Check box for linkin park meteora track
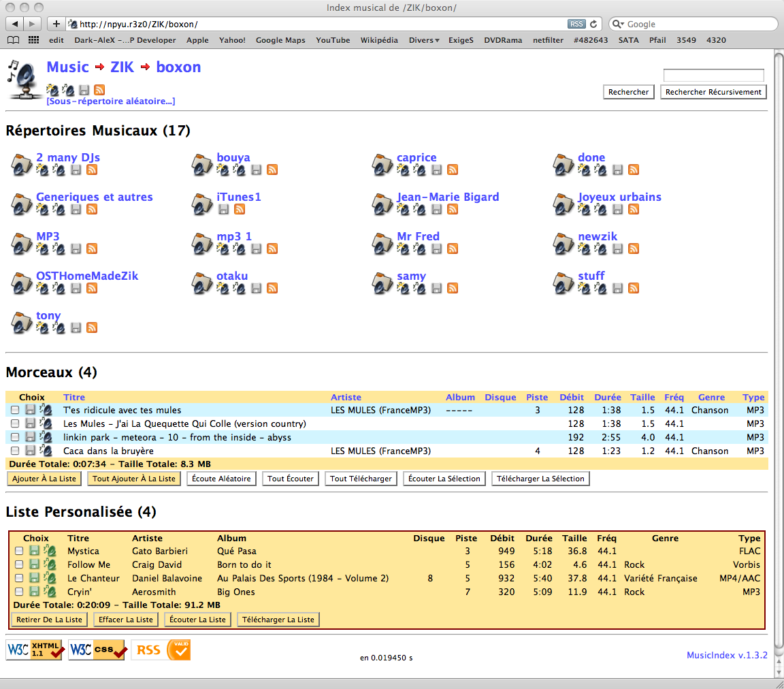The width and height of the screenshot is (784, 689). pyautogui.click(x=15, y=437)
